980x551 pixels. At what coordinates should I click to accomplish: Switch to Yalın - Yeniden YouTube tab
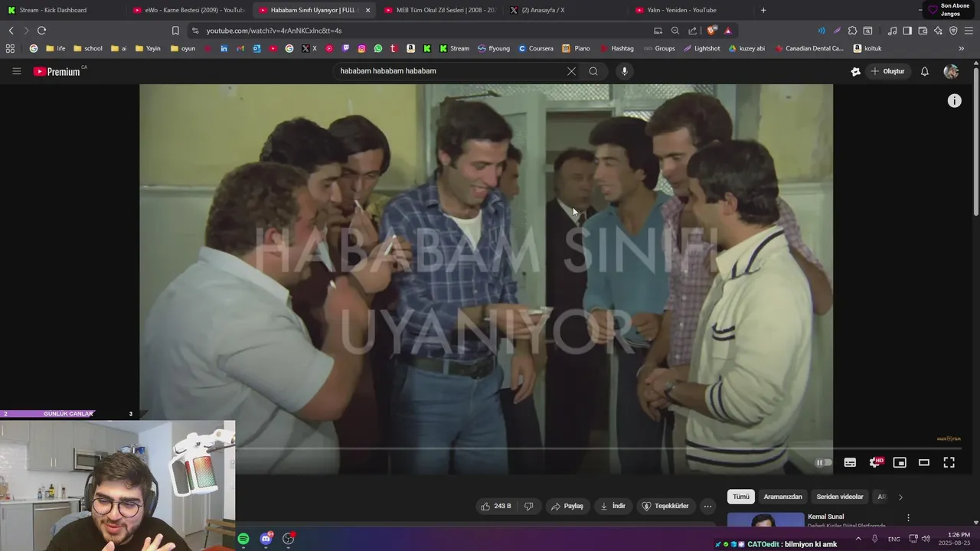[691, 10]
